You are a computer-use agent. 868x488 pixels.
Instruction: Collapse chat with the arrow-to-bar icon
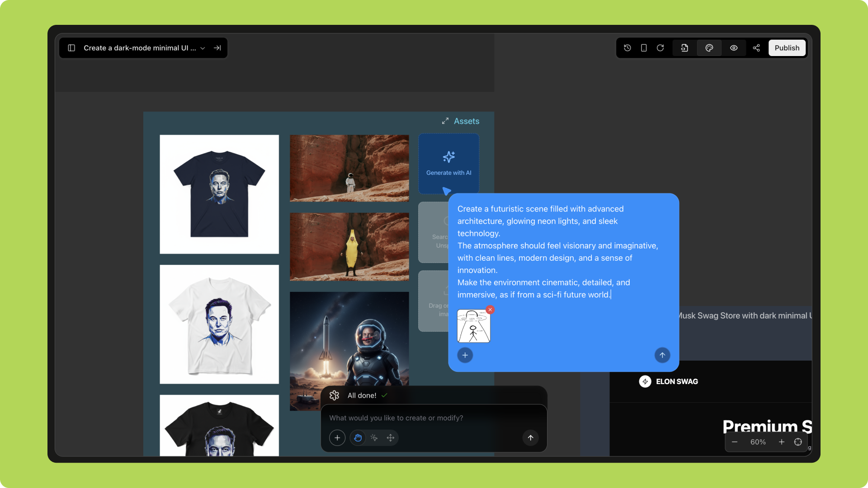coord(217,48)
